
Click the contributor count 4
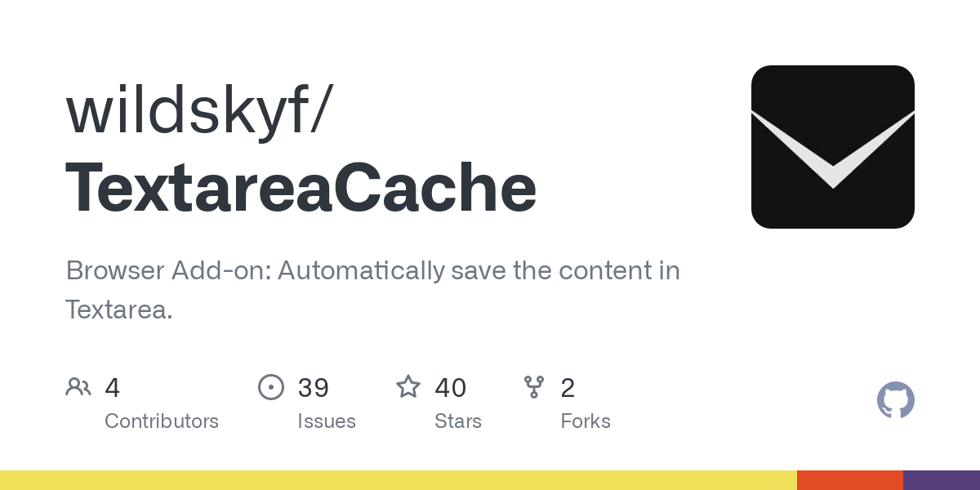point(113,388)
